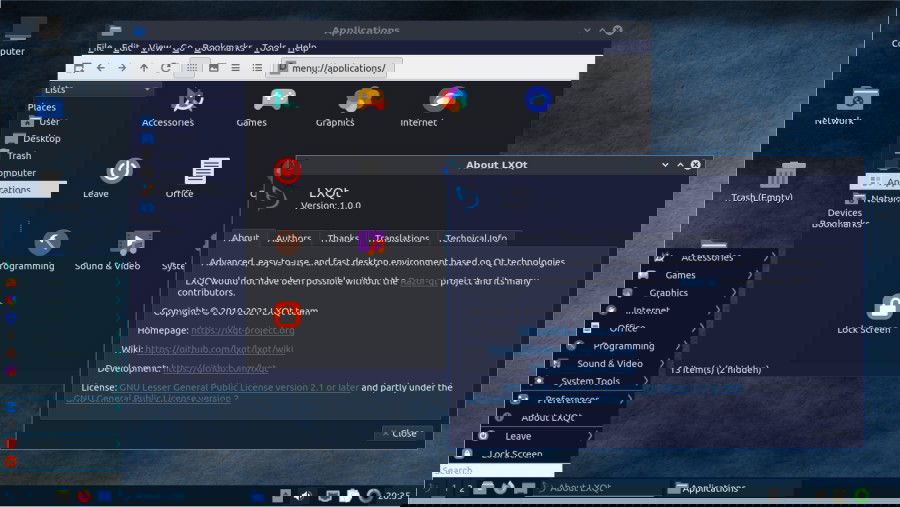Expand Accessories submenu in application menu
The height and width of the screenshot is (507, 900).
point(712,257)
